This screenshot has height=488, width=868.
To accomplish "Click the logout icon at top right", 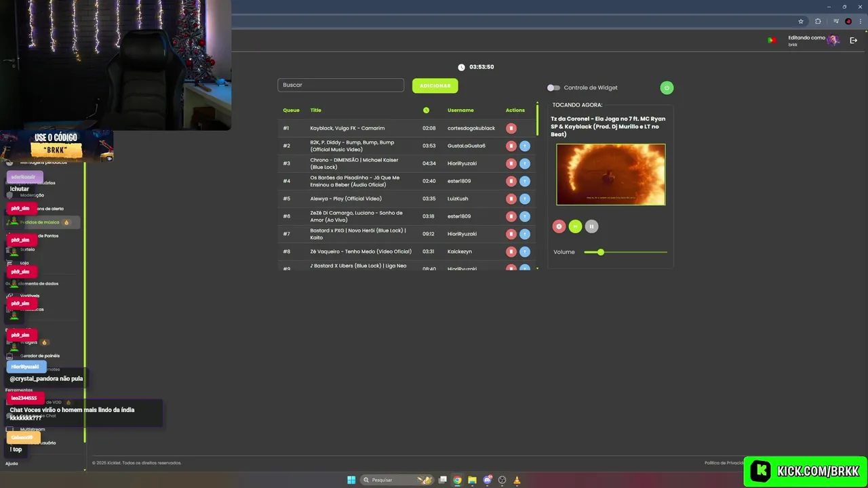I will click(854, 40).
